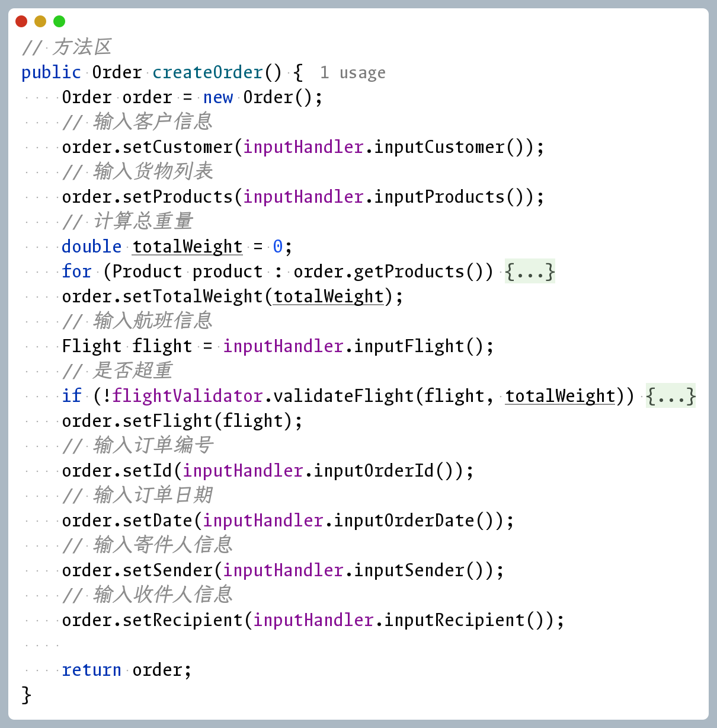Click inputOrderId() method call

coord(388,471)
